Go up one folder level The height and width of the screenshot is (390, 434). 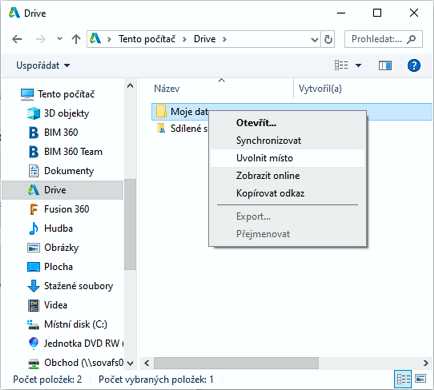[x=76, y=39]
